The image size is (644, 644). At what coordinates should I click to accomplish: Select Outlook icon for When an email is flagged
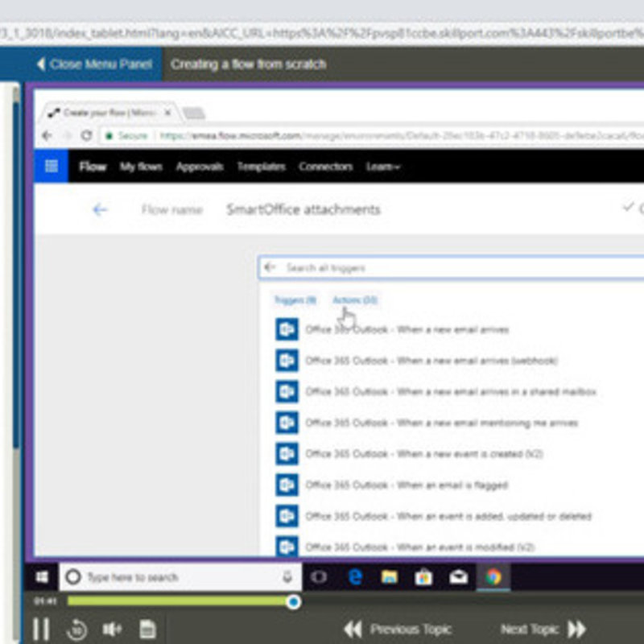point(287,485)
